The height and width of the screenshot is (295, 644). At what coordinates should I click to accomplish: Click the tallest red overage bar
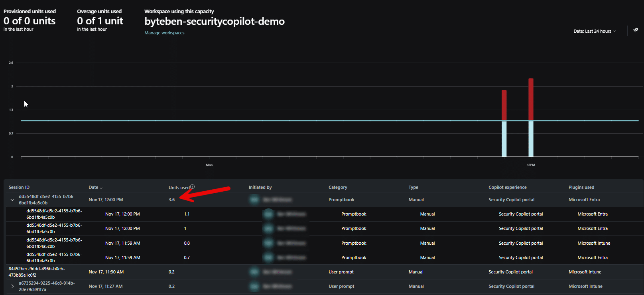click(x=531, y=99)
